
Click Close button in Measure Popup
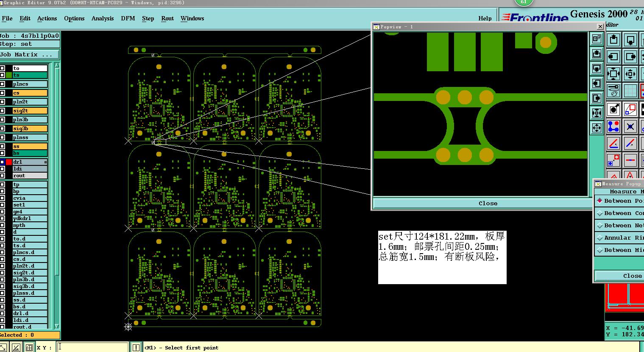point(620,276)
